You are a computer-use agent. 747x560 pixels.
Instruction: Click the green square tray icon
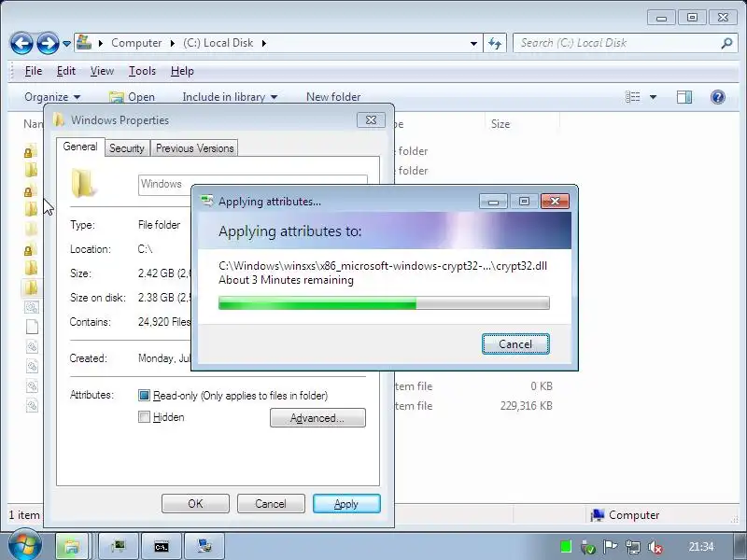(566, 547)
